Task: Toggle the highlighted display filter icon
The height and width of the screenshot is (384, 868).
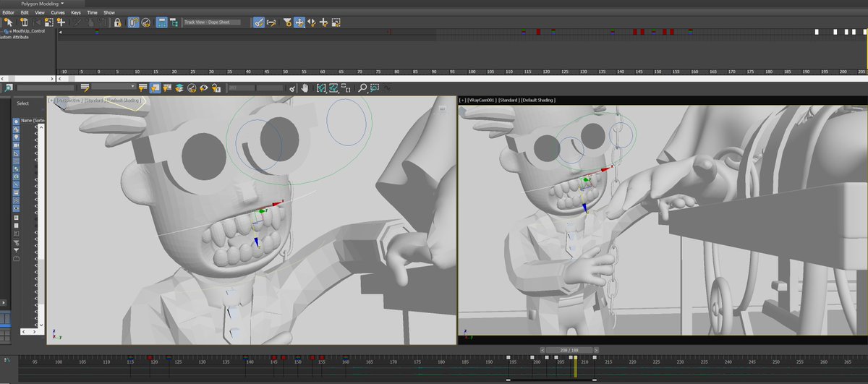Action: [x=155, y=88]
